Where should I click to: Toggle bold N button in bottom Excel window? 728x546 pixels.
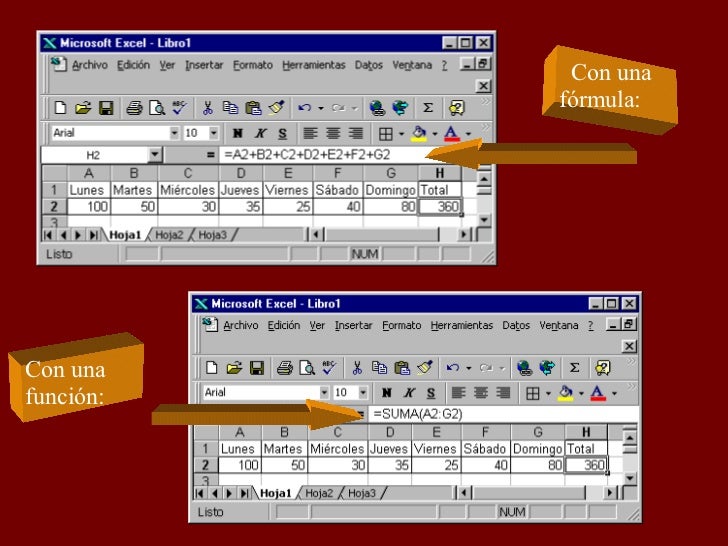click(x=386, y=393)
